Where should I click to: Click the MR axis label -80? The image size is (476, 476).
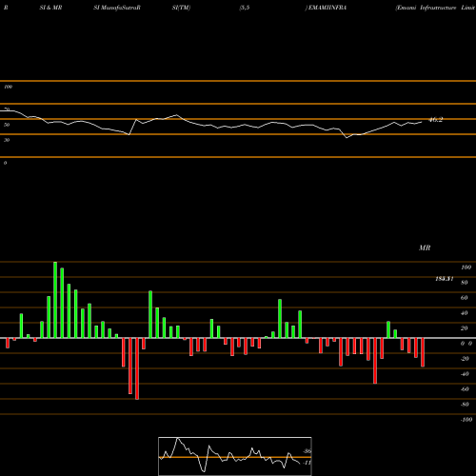[465, 405]
